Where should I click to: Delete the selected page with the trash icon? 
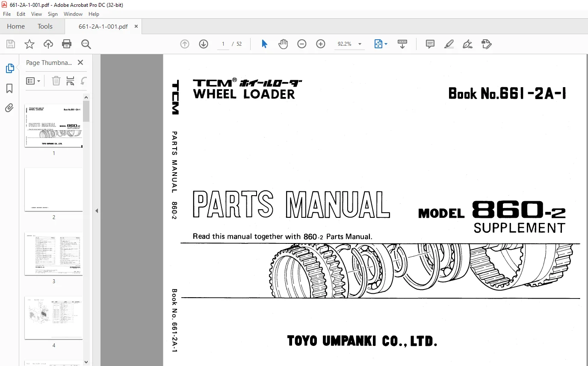pos(56,81)
